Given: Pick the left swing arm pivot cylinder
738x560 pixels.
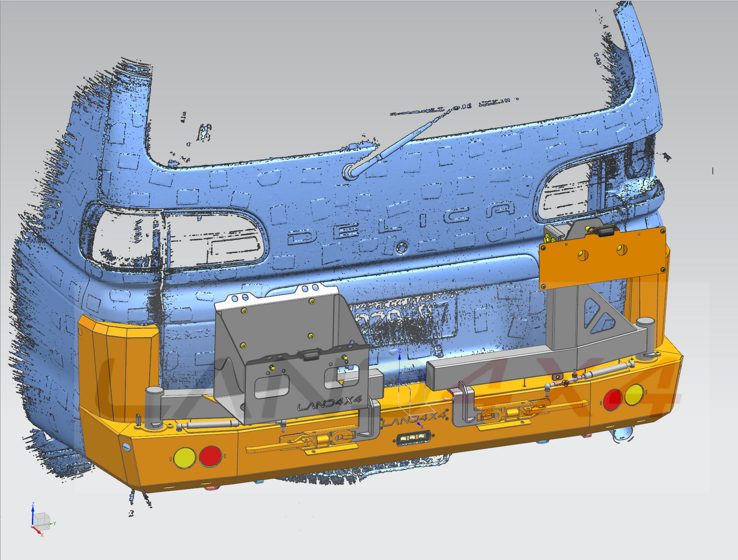Looking at the screenshot, I should [x=154, y=406].
